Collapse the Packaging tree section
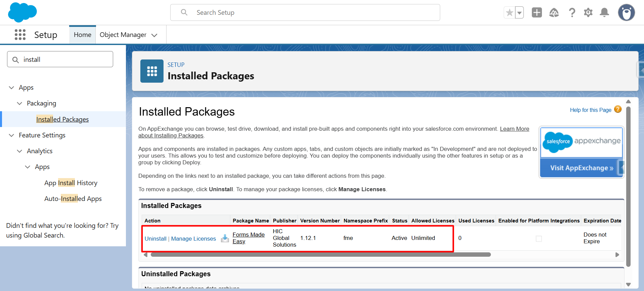644x291 pixels. 19,103
